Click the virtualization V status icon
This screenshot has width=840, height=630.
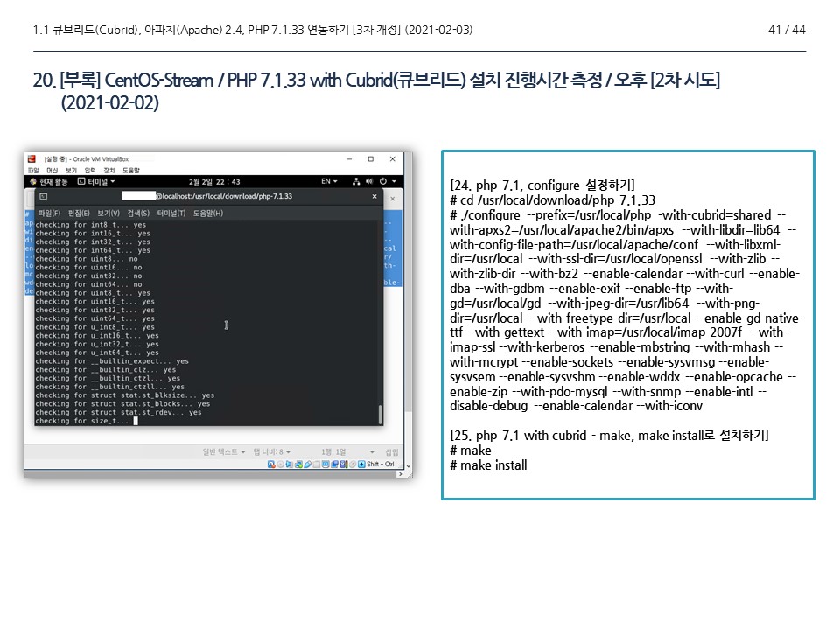tap(343, 465)
